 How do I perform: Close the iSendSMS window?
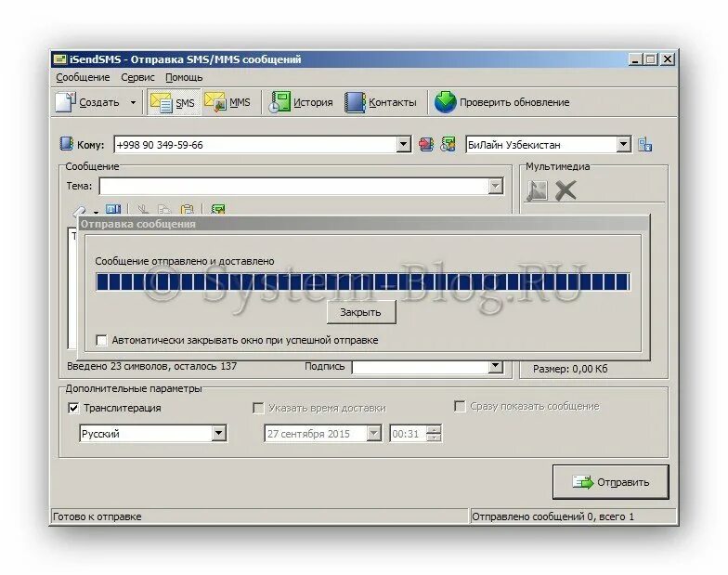(668, 59)
